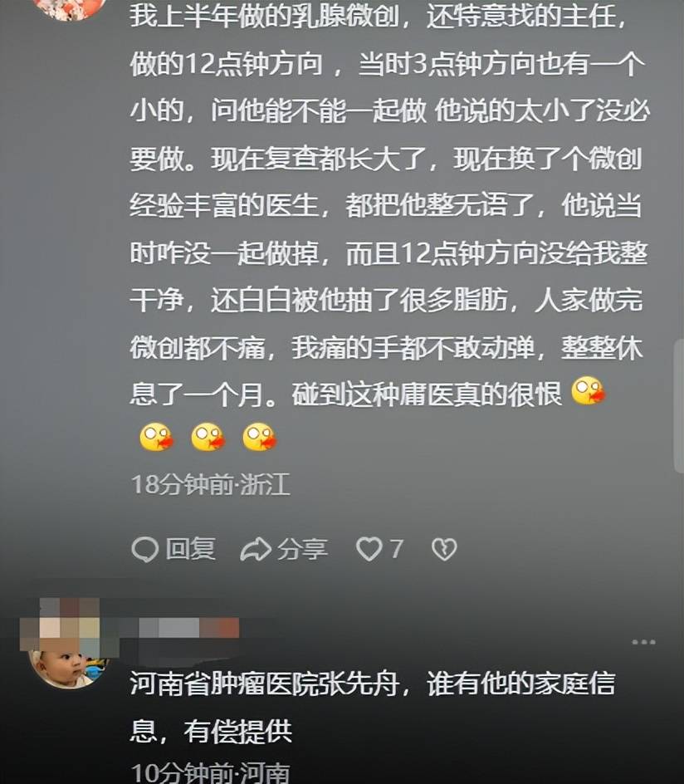
Task: Open the first commenter's avatar at top
Action: 70,9
